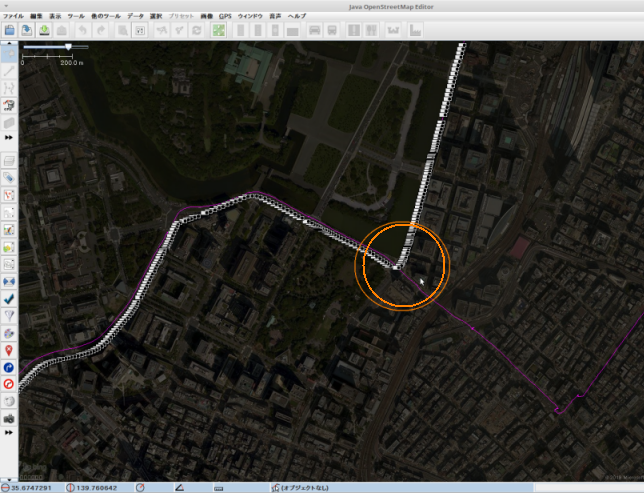Open the ファイル (File) menu
The width and height of the screenshot is (644, 494).
(x=13, y=16)
